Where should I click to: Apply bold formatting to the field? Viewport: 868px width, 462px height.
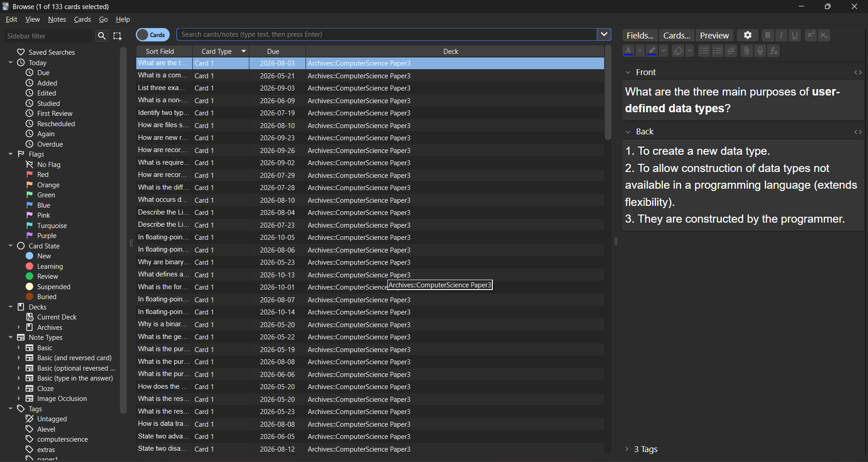768,35
